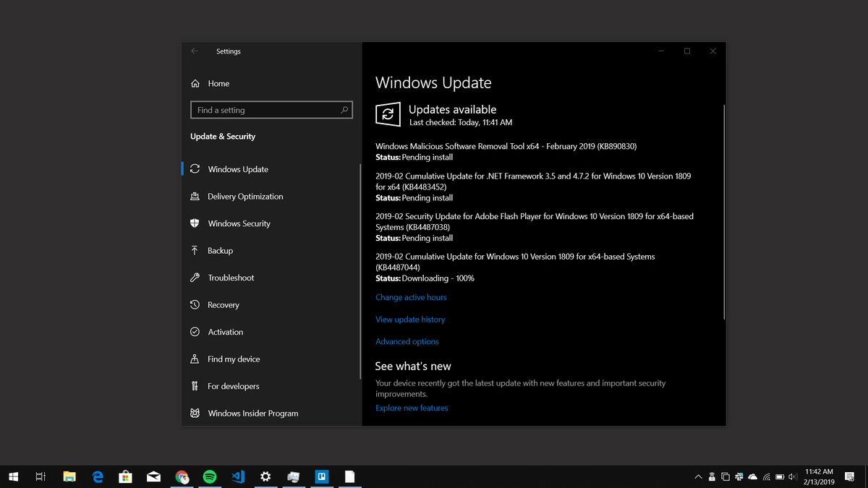The image size is (868, 488).
Task: Open OneDrive from the system tray
Action: point(753,477)
